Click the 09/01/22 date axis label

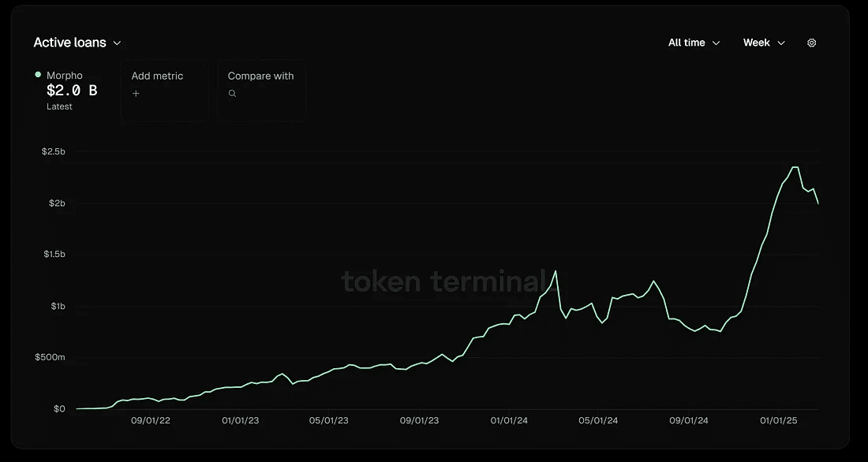[150, 421]
